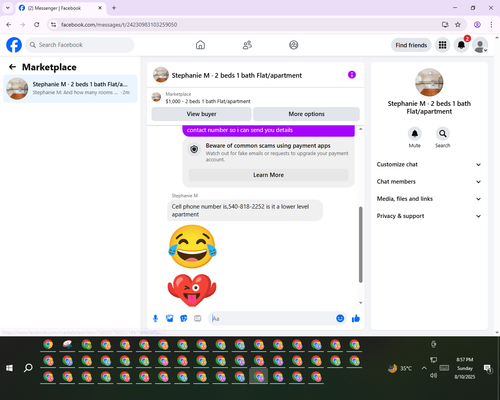Viewport: 500px width, 400px height.
Task: Click the chat vertical scrollbar thumb
Action: click(360, 245)
